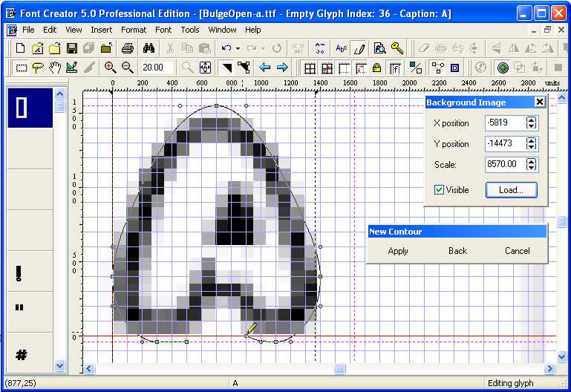Increase Scale using the up spinner

[x=531, y=161]
